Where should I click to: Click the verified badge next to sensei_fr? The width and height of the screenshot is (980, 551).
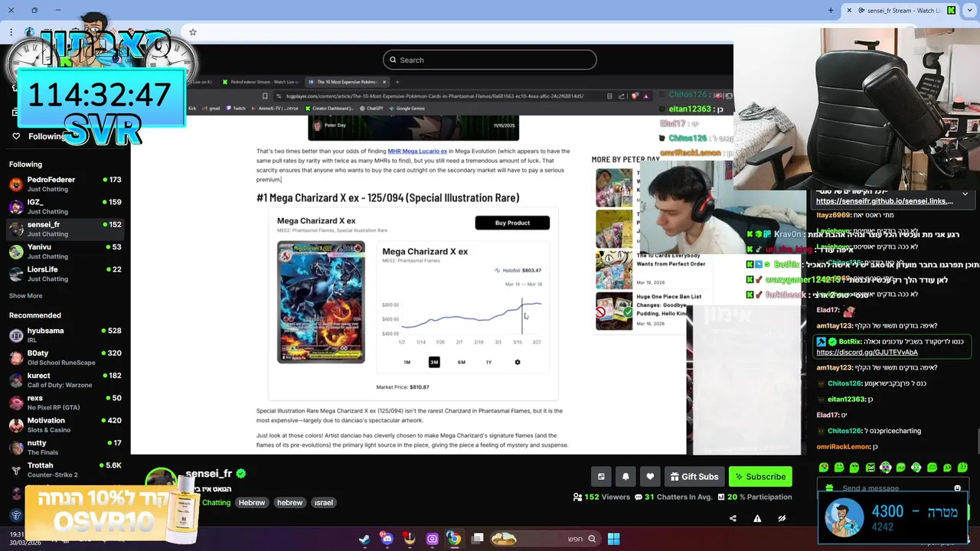[240, 474]
